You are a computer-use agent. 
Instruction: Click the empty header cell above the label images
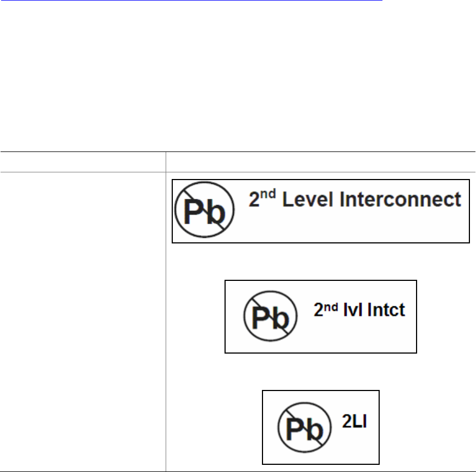coord(321,162)
